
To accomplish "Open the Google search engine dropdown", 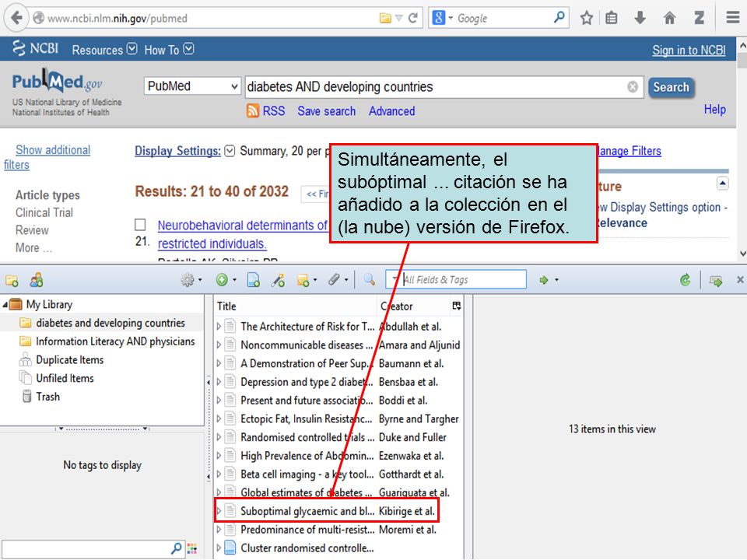I will (451, 18).
